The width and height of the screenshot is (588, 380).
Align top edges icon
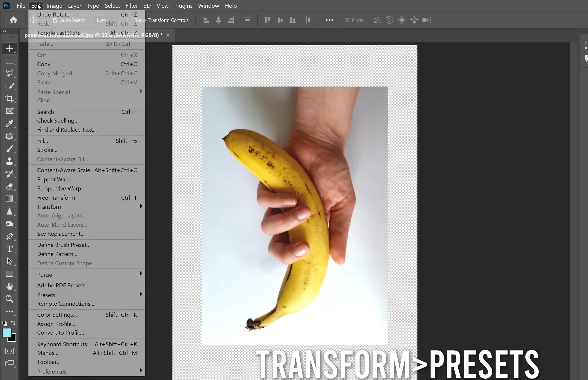pyautogui.click(x=268, y=20)
